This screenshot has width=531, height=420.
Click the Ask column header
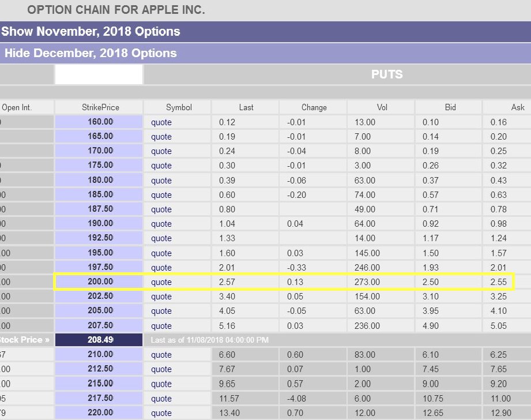pos(518,107)
